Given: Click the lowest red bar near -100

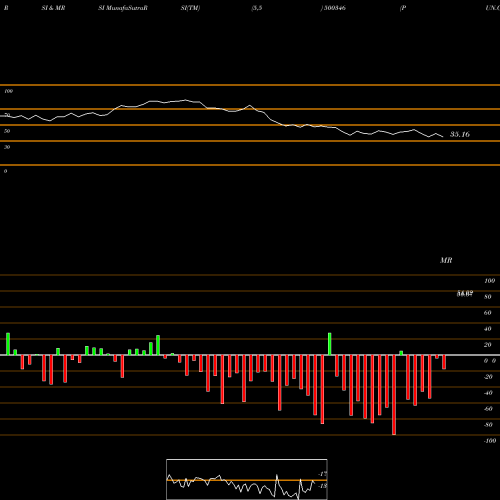Looking at the screenshot, I should coord(394,395).
